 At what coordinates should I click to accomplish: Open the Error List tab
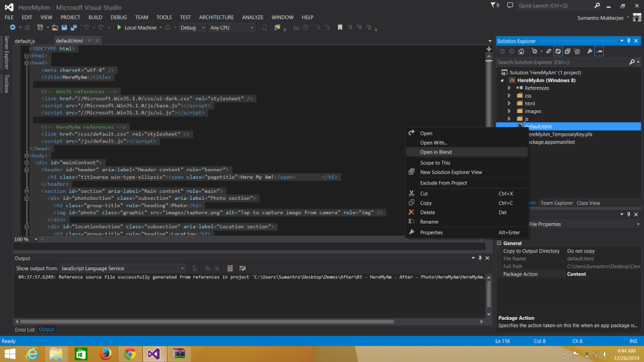click(x=25, y=330)
